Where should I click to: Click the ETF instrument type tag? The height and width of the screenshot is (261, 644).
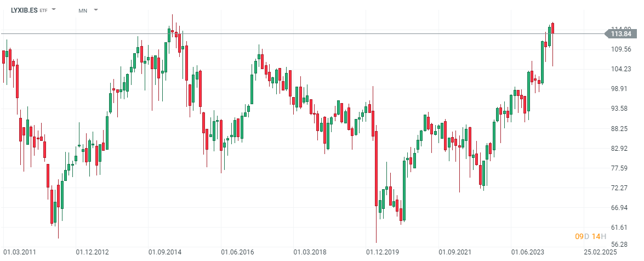point(43,10)
